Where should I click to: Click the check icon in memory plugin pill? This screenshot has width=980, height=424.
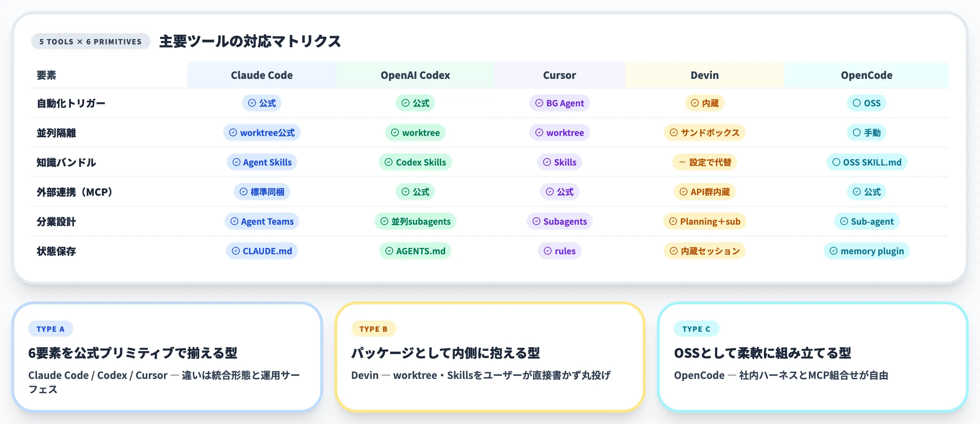coord(834,251)
